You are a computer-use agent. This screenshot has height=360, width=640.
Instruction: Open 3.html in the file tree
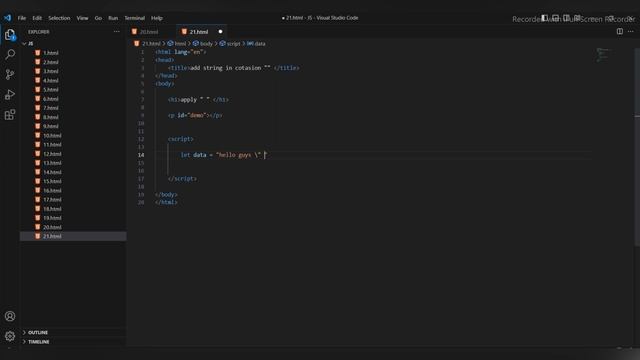(51, 71)
